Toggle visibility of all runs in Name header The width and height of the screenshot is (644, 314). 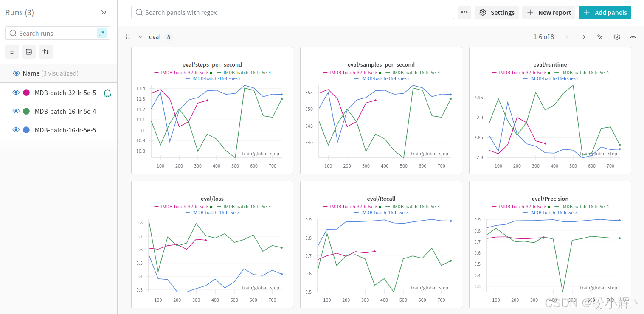pos(16,73)
